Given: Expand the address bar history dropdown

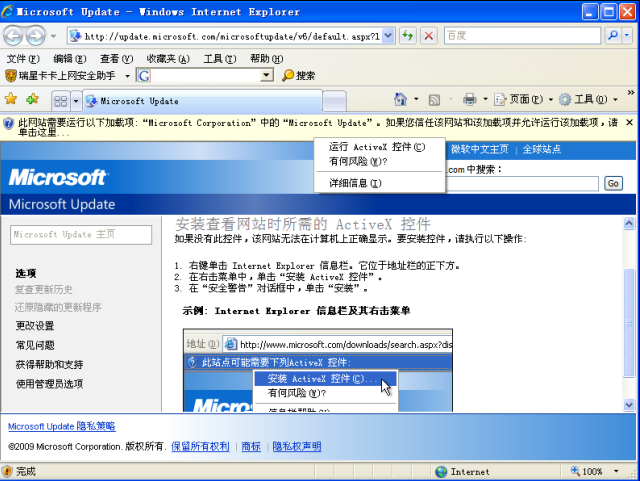Looking at the screenshot, I should tap(389, 36).
